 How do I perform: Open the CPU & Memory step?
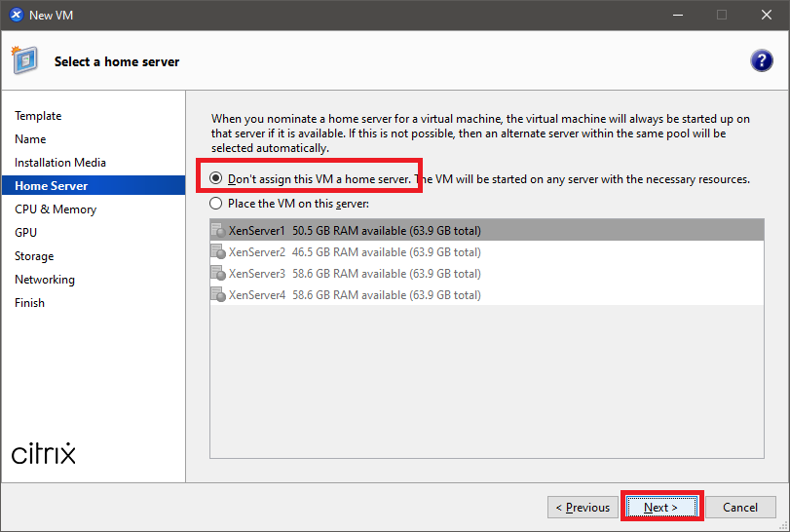pyautogui.click(x=56, y=209)
